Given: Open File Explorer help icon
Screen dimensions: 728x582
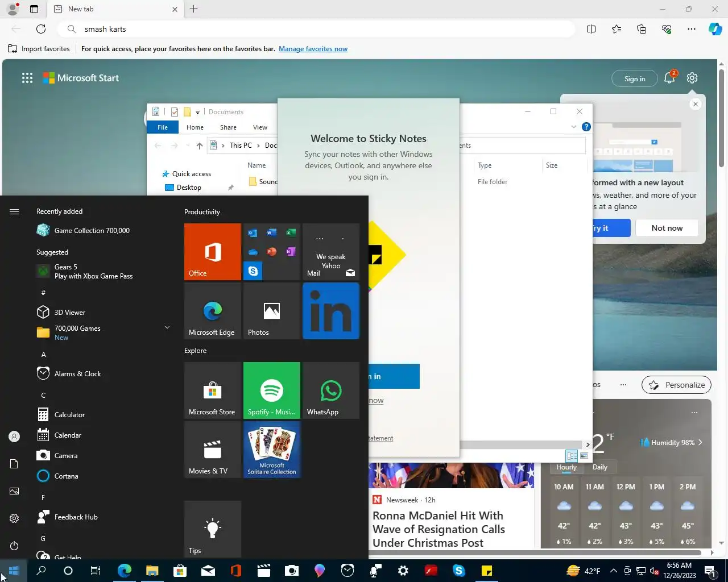Looking at the screenshot, I should click(x=586, y=127).
